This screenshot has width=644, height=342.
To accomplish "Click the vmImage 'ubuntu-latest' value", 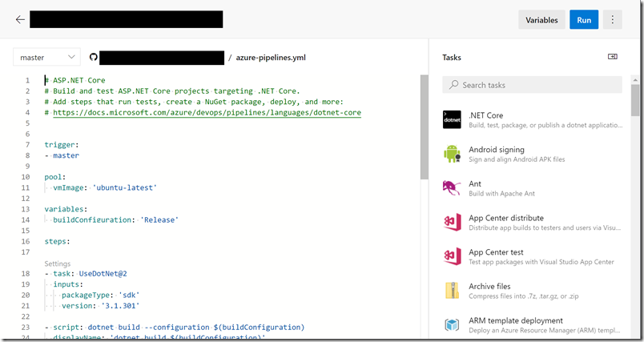I will [x=124, y=187].
